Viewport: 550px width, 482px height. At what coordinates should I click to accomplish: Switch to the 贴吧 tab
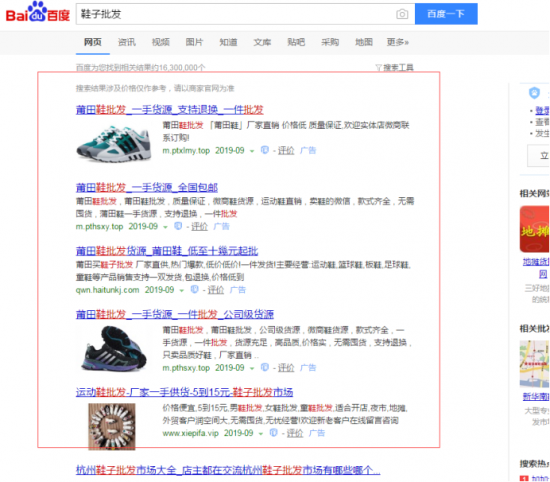[x=296, y=42]
